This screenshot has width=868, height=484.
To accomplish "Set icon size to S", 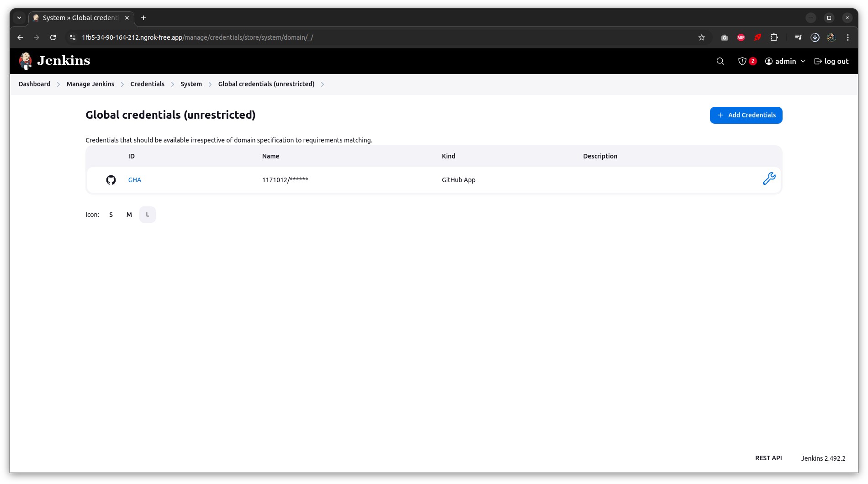I will coord(111,215).
